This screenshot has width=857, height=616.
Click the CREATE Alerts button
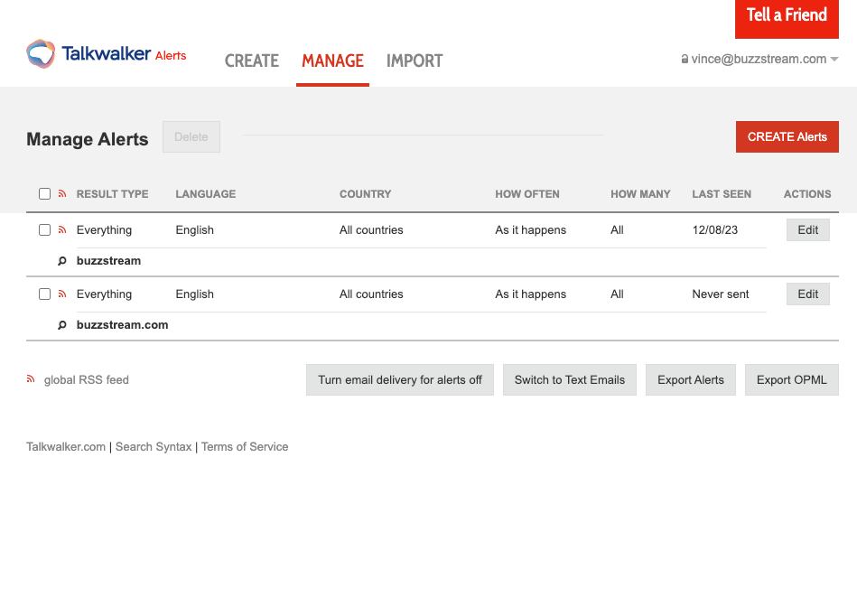787,136
